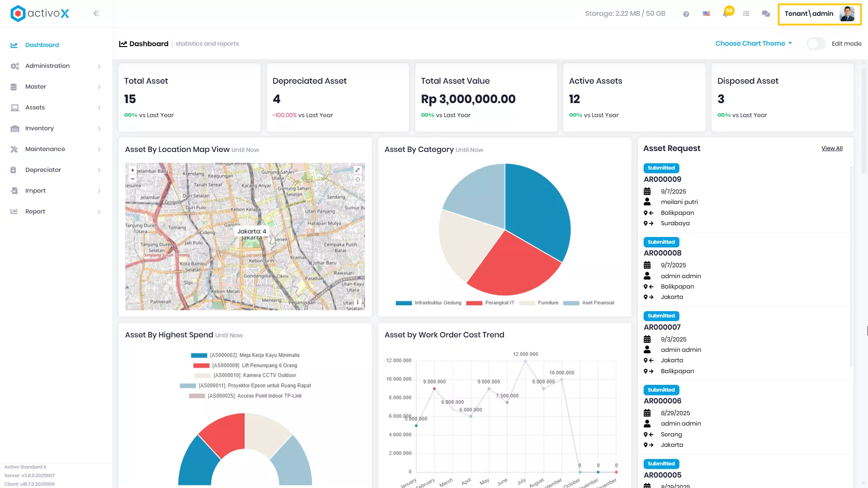The image size is (868, 488).
Task: Click 'Serang' origin in AR000006
Action: 671,435
